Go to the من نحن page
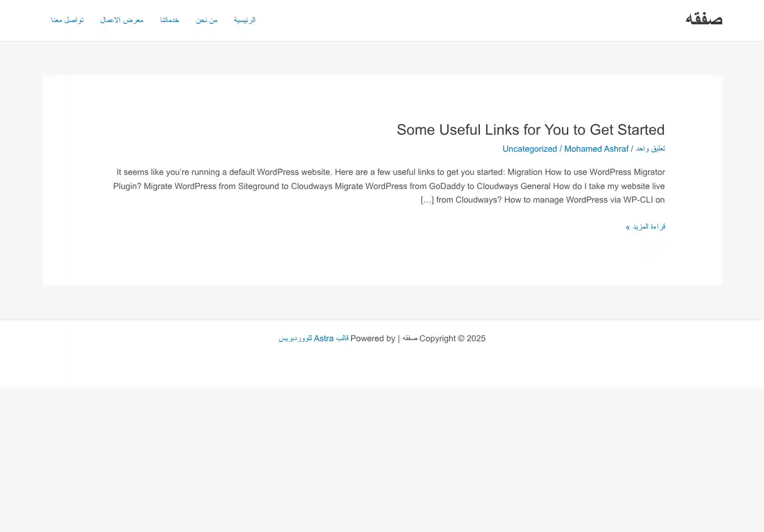 tap(207, 20)
